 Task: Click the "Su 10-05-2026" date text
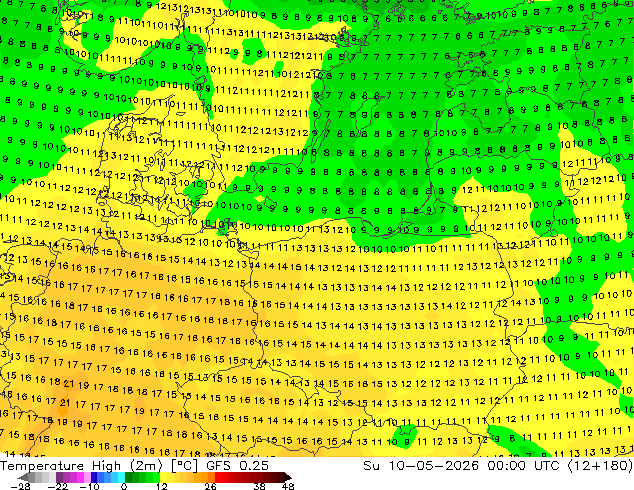point(421,466)
